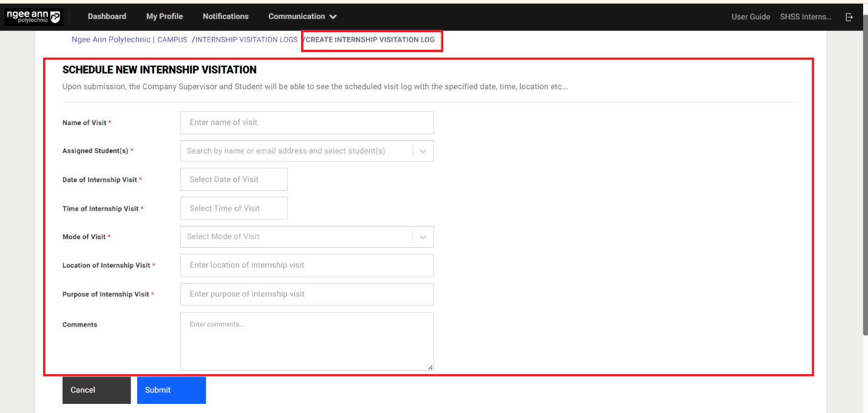Click the logout icon in top-right corner
This screenshot has width=868, height=413.
pos(849,17)
